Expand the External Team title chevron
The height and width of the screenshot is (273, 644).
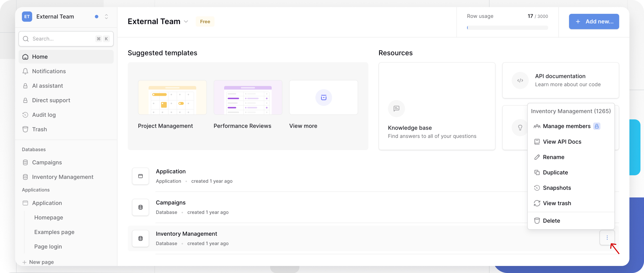pos(186,22)
